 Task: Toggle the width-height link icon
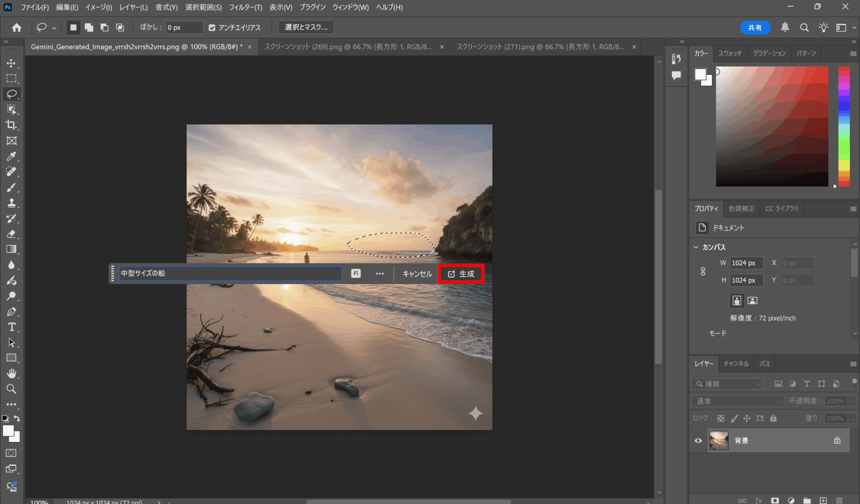[x=703, y=272]
